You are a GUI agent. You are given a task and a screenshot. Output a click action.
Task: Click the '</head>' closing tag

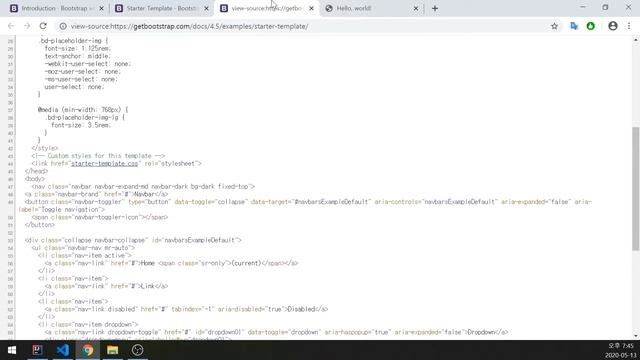tap(36, 171)
